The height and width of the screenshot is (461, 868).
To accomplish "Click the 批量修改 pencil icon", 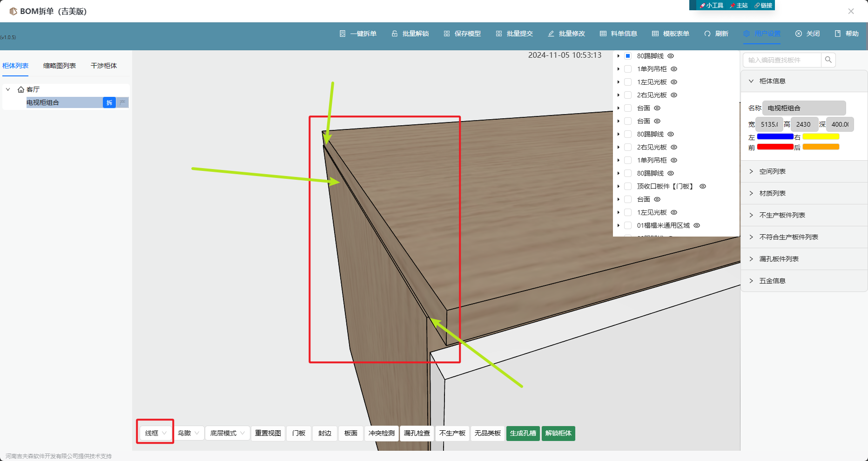I will (551, 34).
